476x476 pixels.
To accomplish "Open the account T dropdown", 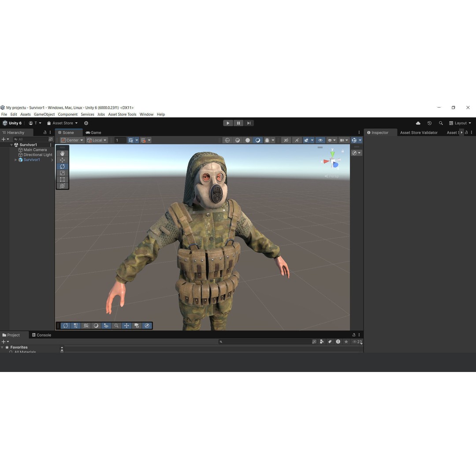I will 35,123.
